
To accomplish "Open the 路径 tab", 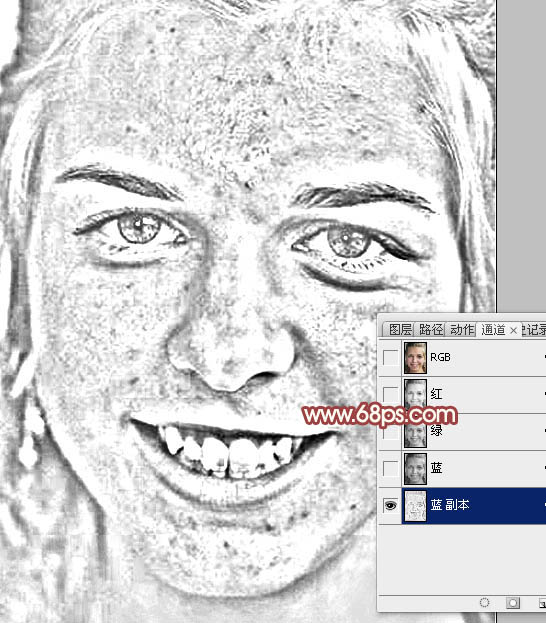I will pyautogui.click(x=431, y=329).
